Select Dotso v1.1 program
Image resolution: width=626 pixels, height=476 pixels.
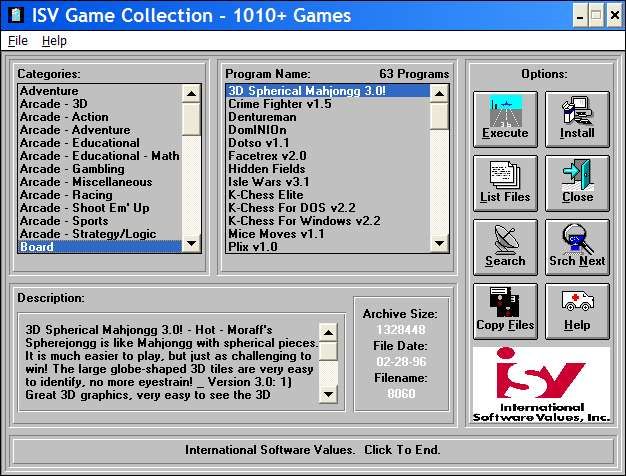pos(328,143)
